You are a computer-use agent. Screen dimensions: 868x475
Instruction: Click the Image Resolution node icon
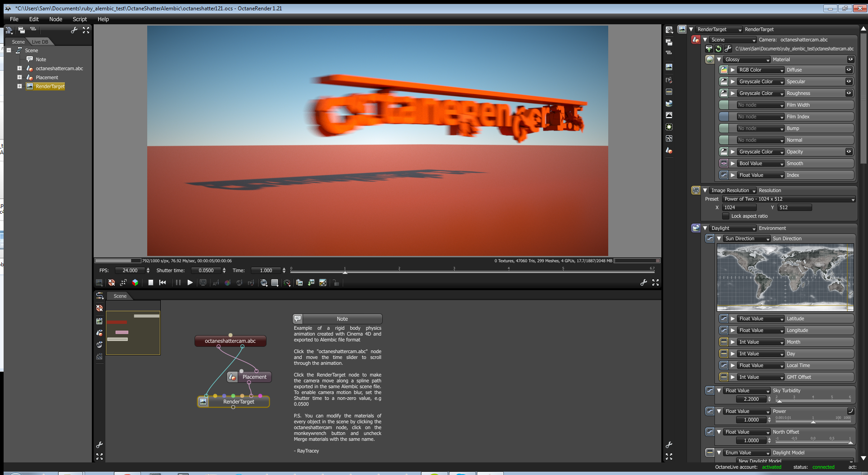click(696, 190)
